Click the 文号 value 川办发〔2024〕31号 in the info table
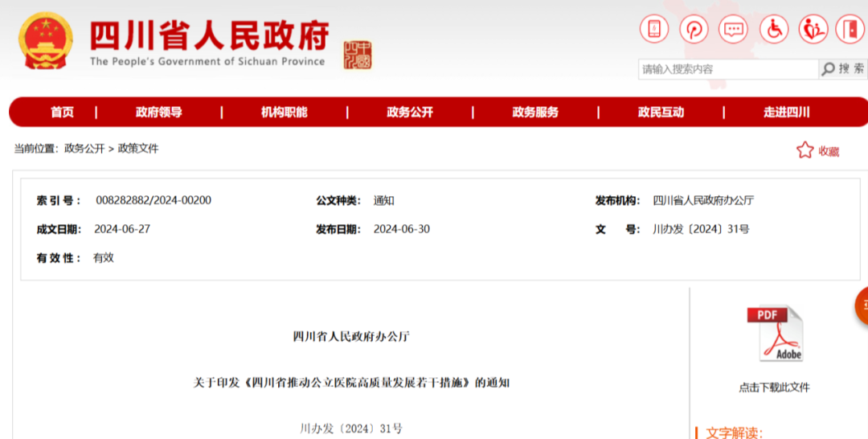Image resolution: width=868 pixels, height=439 pixels. click(701, 229)
